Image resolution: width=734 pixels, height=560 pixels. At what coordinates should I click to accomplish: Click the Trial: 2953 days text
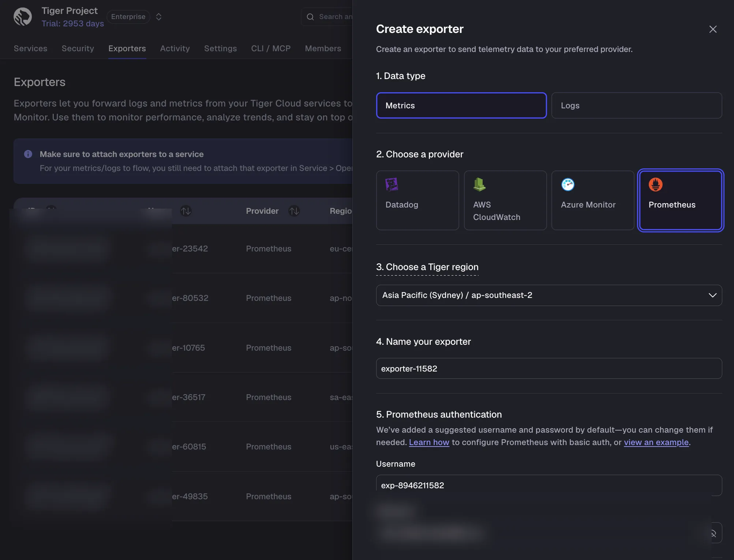(73, 23)
